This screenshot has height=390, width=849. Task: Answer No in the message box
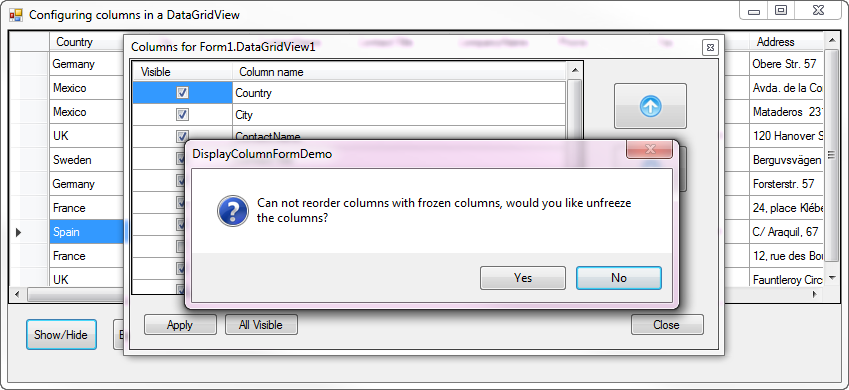[618, 278]
